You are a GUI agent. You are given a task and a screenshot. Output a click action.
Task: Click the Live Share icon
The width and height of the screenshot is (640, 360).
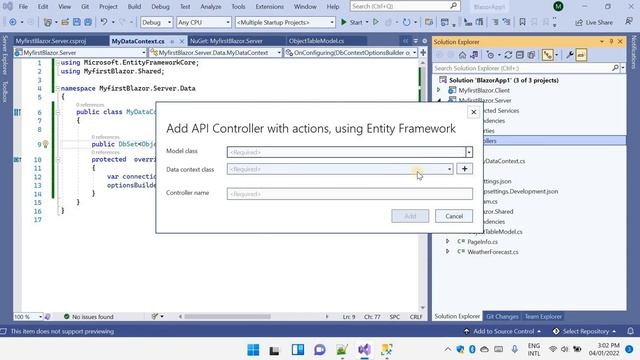(579, 22)
